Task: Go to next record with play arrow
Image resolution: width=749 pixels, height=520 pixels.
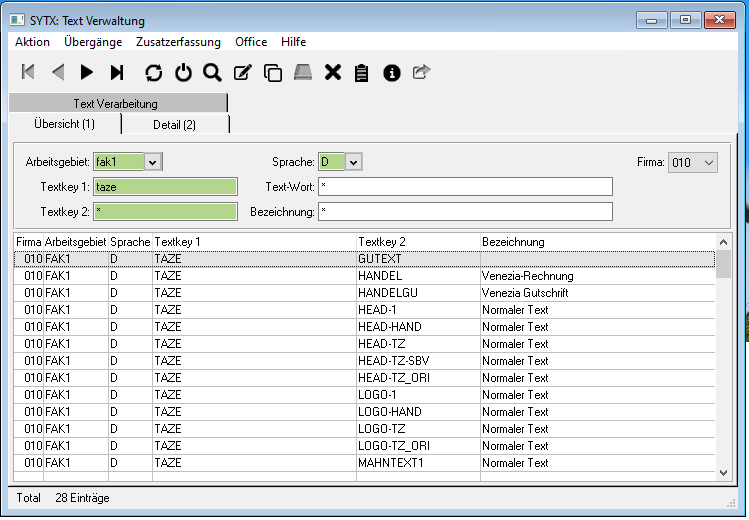Action: tap(87, 72)
